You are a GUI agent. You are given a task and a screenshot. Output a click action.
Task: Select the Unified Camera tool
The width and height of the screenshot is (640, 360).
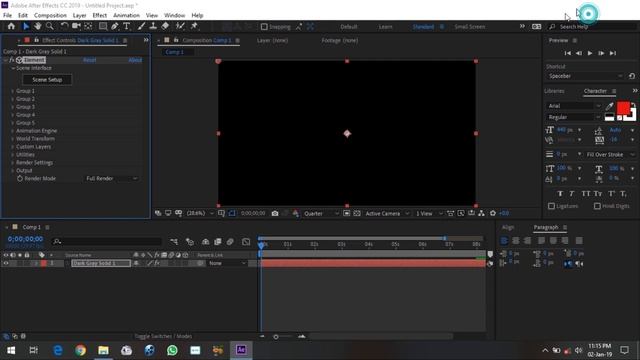click(76, 26)
